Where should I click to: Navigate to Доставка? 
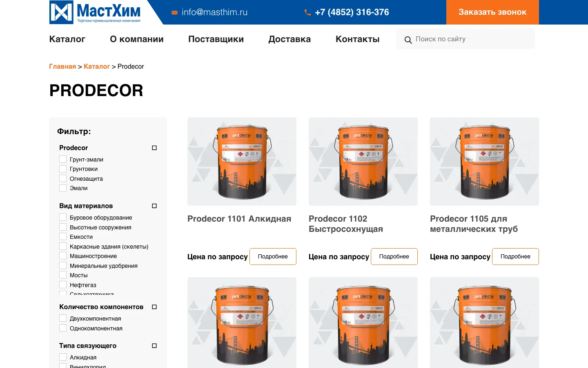290,39
